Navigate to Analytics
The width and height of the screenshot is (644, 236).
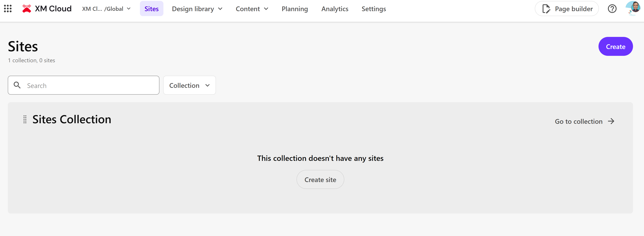[x=335, y=9]
